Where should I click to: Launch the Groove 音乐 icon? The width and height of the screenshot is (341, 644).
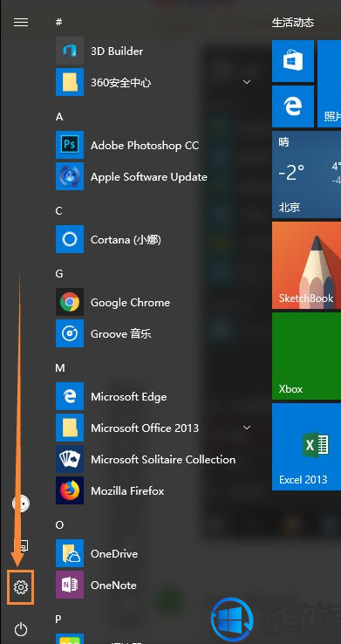tap(70, 333)
